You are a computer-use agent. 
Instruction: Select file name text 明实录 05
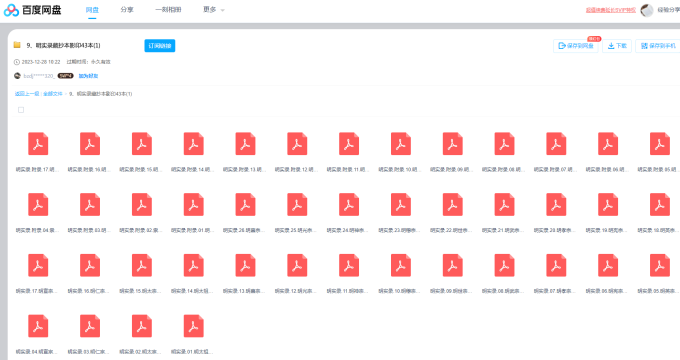tap(658, 291)
